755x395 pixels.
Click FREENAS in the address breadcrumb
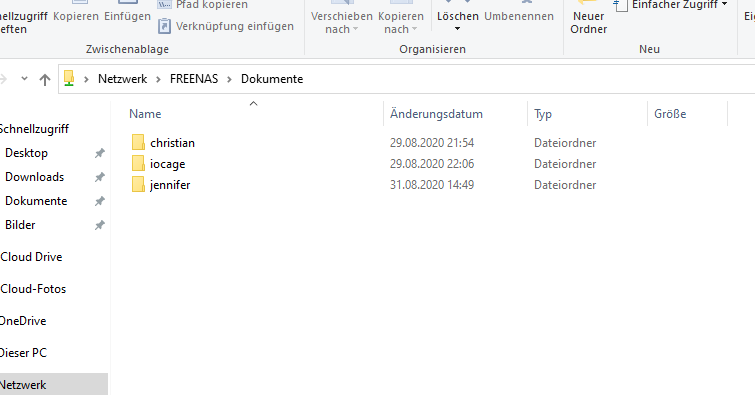194,79
